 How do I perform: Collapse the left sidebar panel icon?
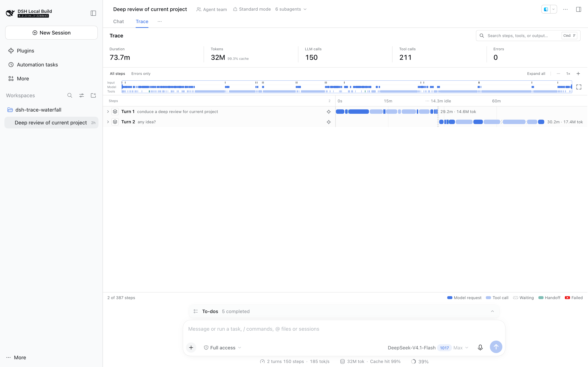click(x=93, y=13)
